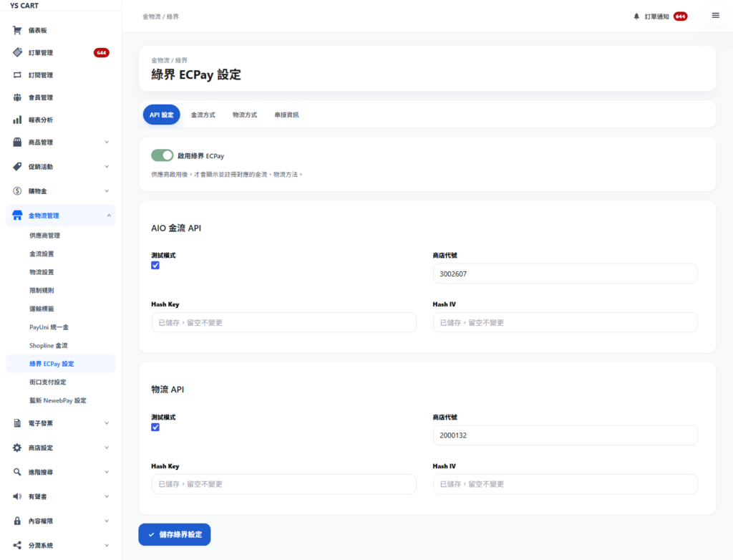Switch to the 金流方式 tab
733x560 pixels.
[x=203, y=115]
